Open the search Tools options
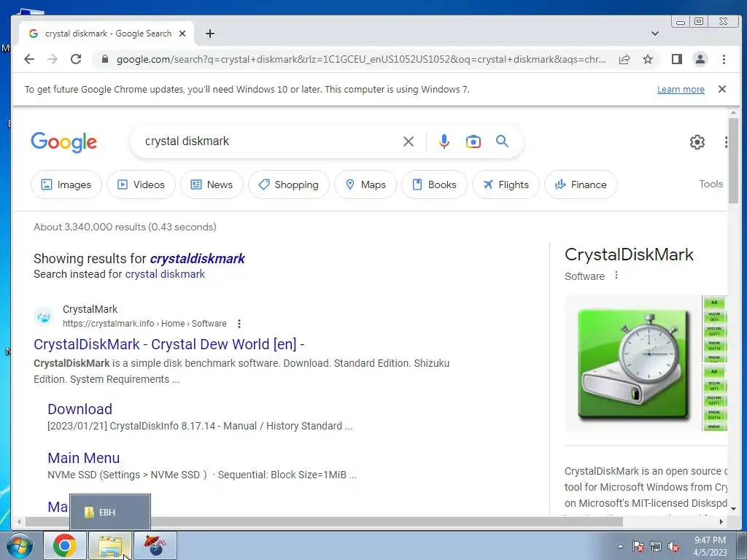 tap(711, 184)
